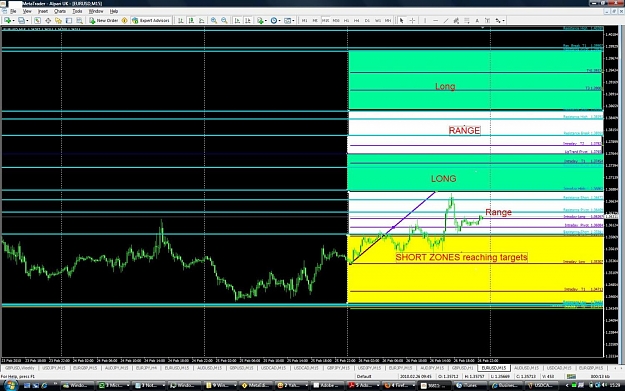Open the Strategy Tester icon

click(79, 20)
